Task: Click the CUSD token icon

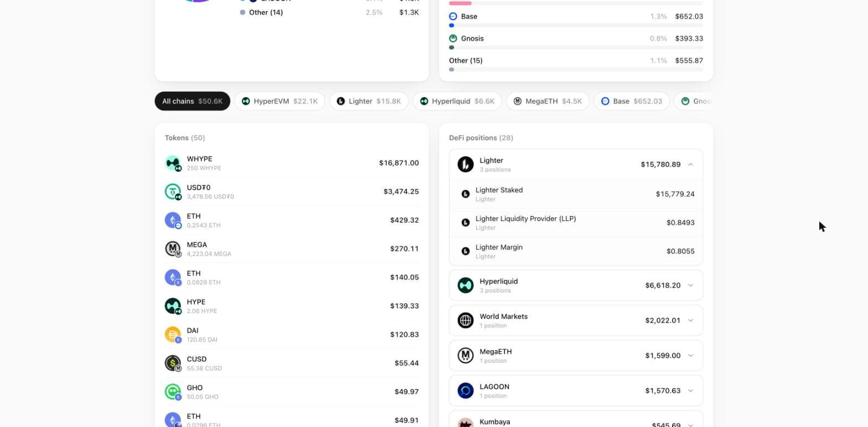Action: [173, 363]
